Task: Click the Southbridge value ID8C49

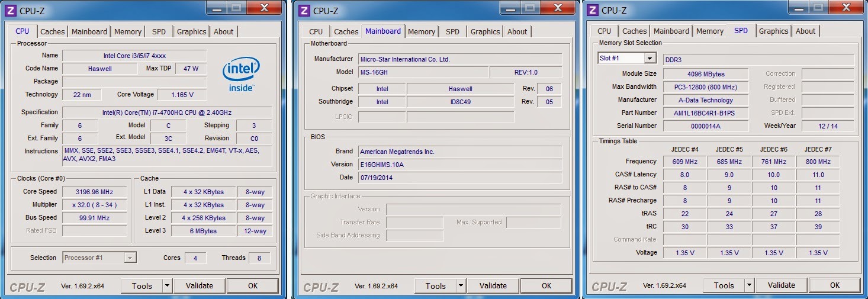Action: 461,102
